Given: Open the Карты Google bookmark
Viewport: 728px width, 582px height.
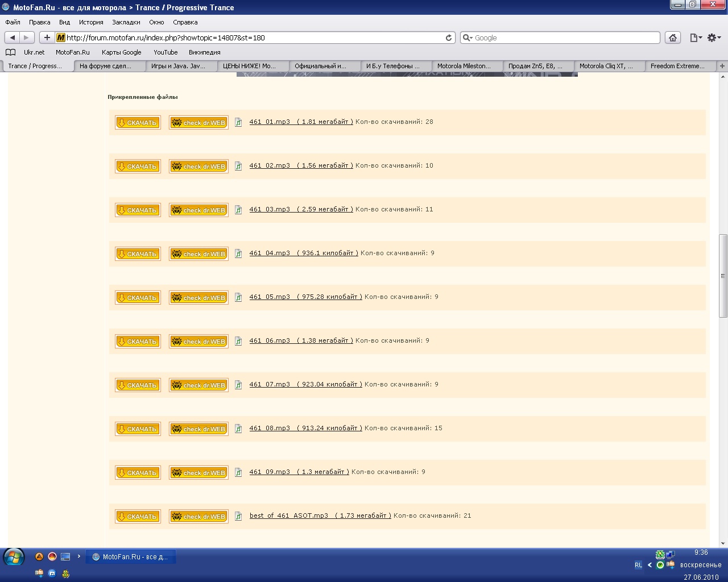Looking at the screenshot, I should pyautogui.click(x=121, y=52).
